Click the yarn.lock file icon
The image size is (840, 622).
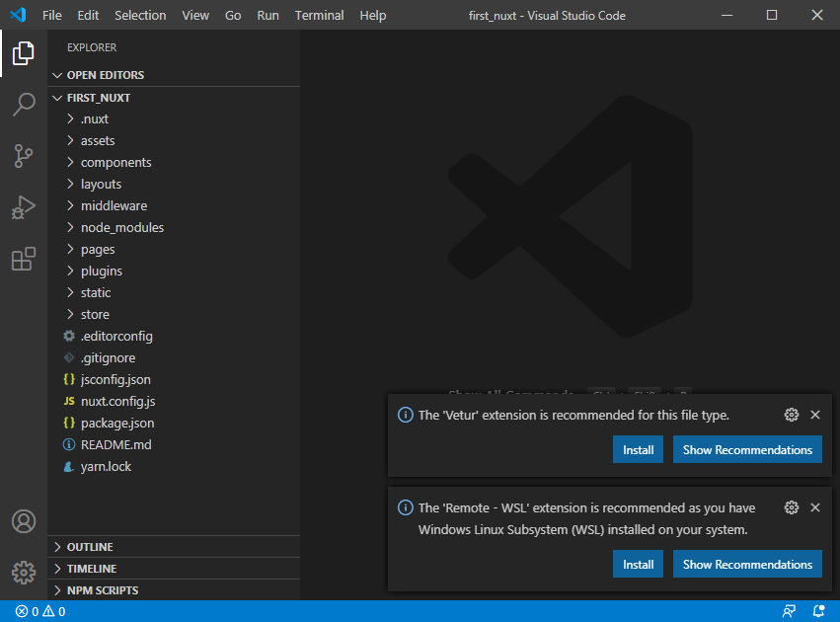[69, 467]
